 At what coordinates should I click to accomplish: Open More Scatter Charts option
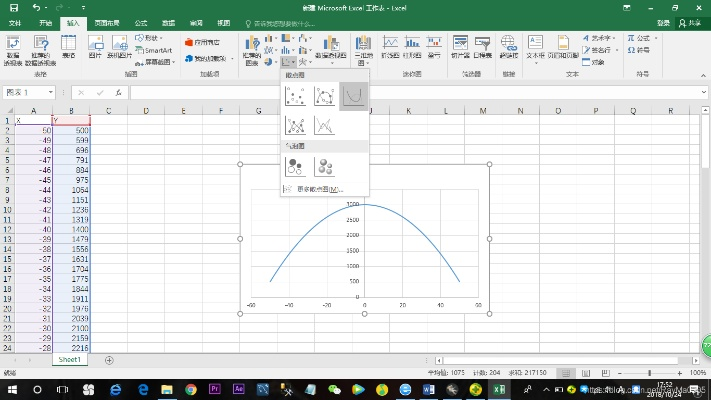tap(320, 189)
